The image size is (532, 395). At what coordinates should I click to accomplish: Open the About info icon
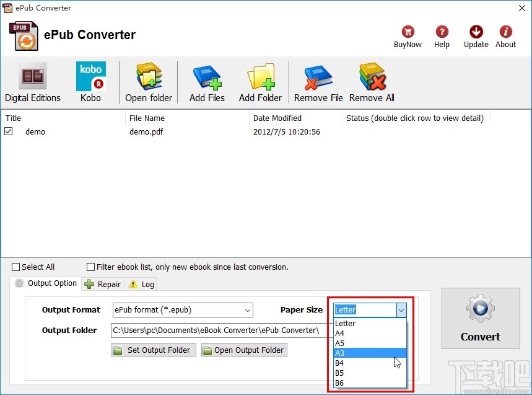point(505,37)
